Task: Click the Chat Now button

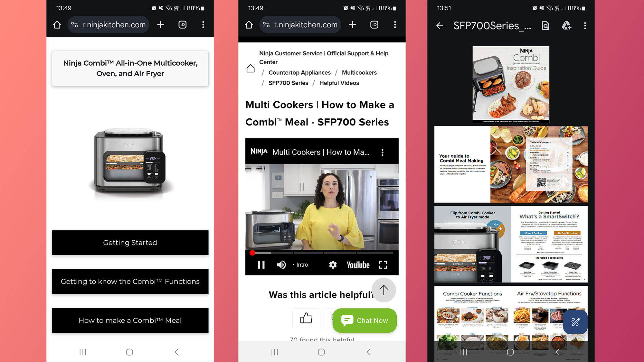Action: point(365,320)
